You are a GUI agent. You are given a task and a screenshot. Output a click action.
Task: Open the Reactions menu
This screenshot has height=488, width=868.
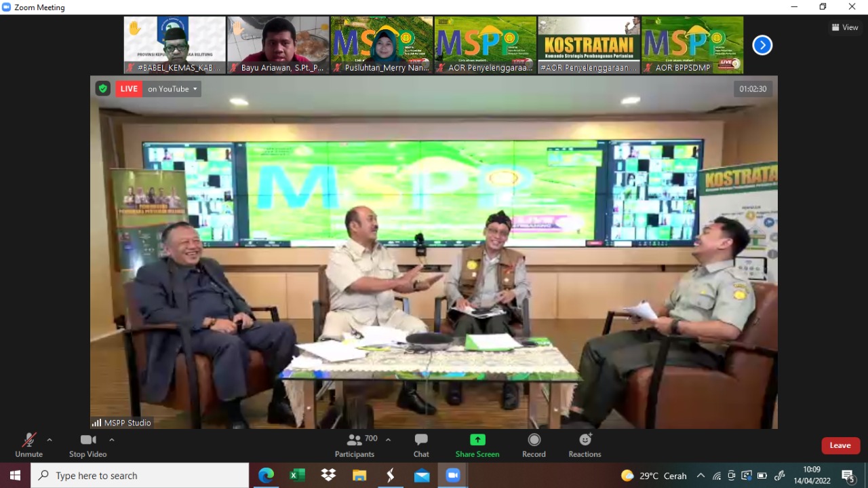tap(585, 445)
